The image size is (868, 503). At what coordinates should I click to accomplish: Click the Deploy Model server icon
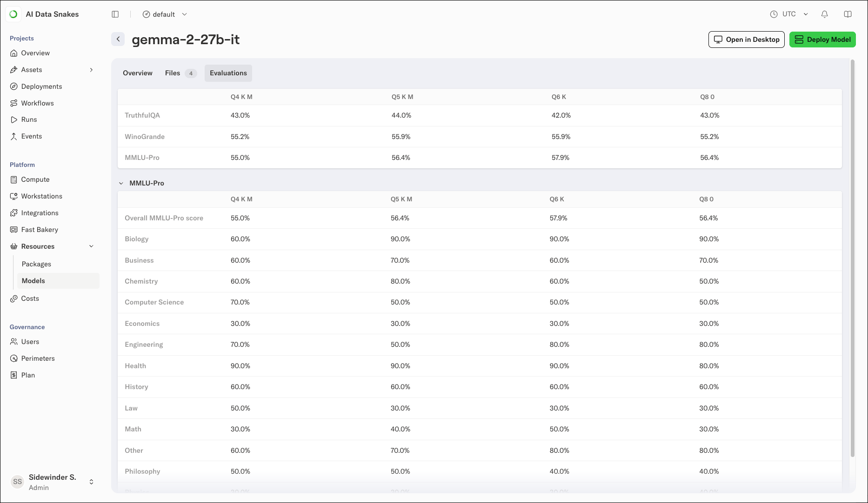click(799, 40)
